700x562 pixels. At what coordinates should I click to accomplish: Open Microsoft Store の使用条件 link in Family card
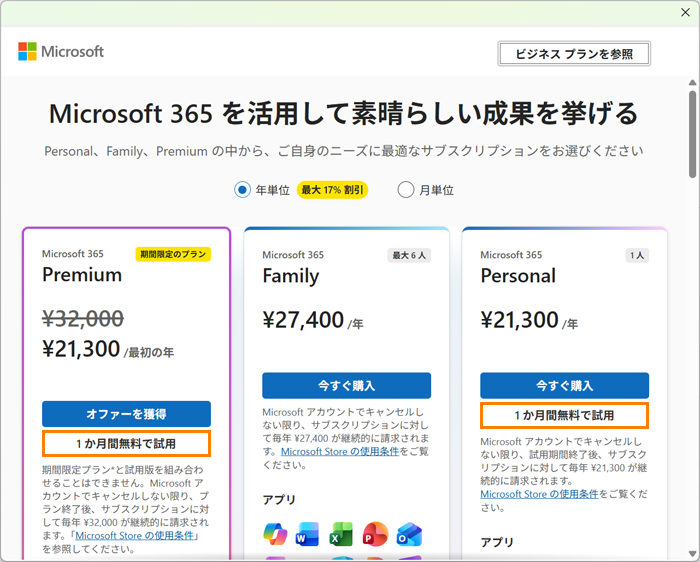(x=340, y=451)
